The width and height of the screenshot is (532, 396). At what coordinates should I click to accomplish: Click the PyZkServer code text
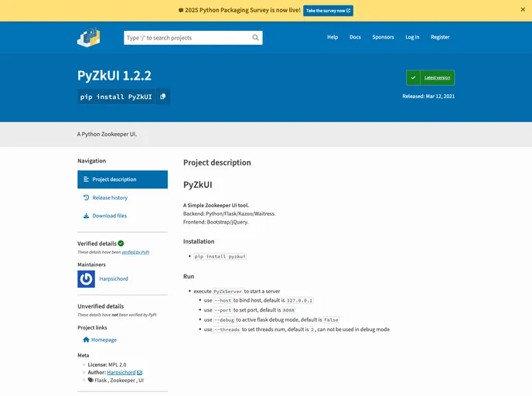(x=227, y=292)
